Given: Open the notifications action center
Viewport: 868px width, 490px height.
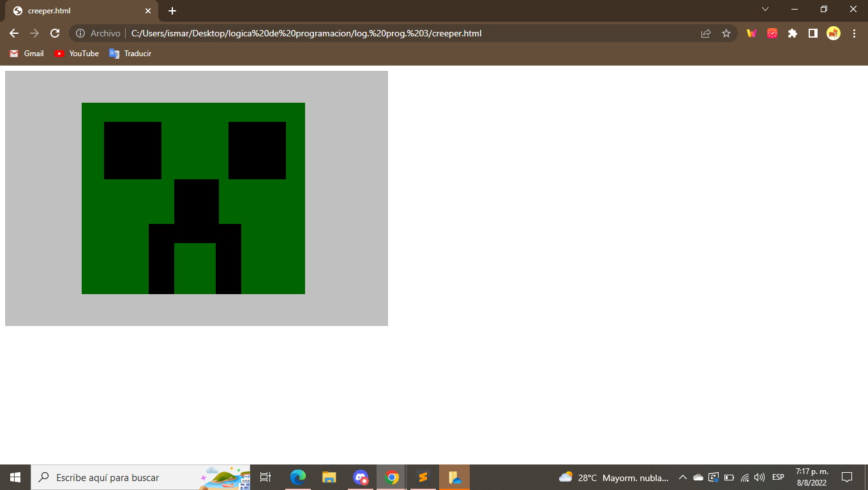Looking at the screenshot, I should tap(847, 477).
